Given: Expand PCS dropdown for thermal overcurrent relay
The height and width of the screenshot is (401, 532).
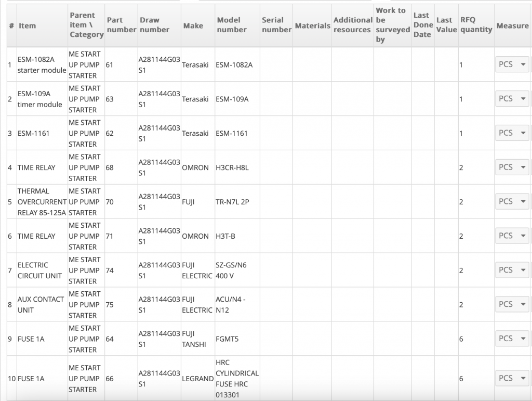Looking at the screenshot, I should point(512,202).
